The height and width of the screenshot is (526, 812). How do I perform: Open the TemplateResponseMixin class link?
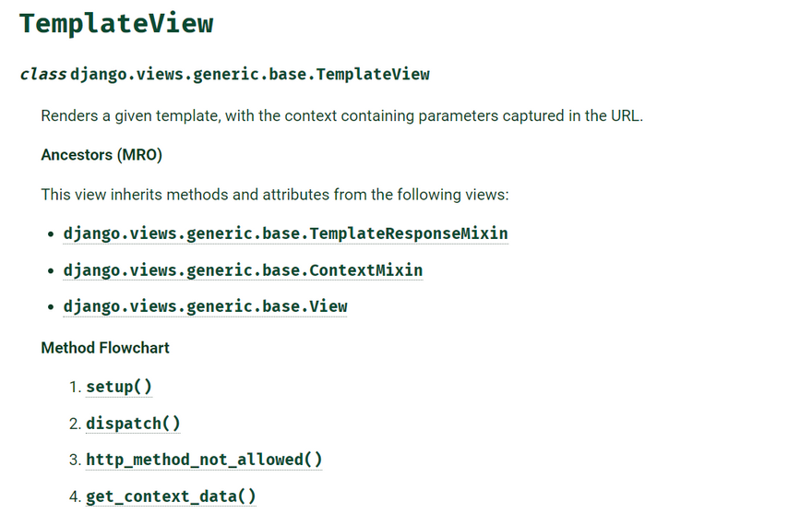(x=285, y=233)
